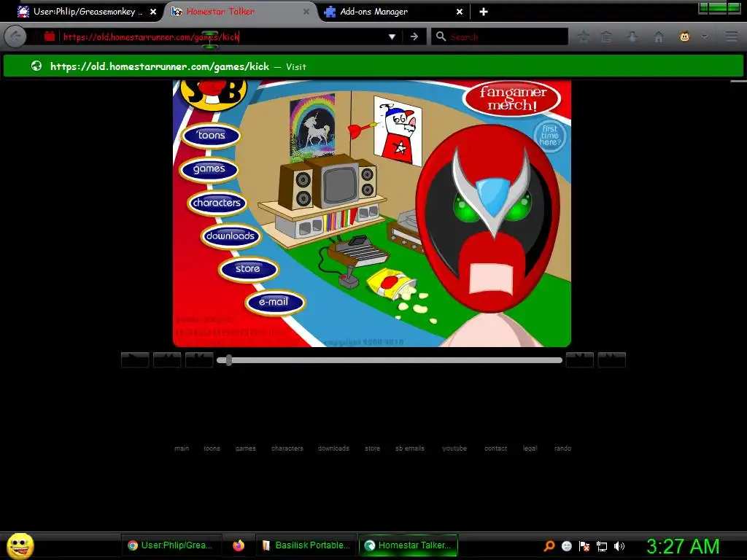Click the seek bar slider handle
Image resolution: width=747 pixels, height=560 pixels.
[x=229, y=360]
